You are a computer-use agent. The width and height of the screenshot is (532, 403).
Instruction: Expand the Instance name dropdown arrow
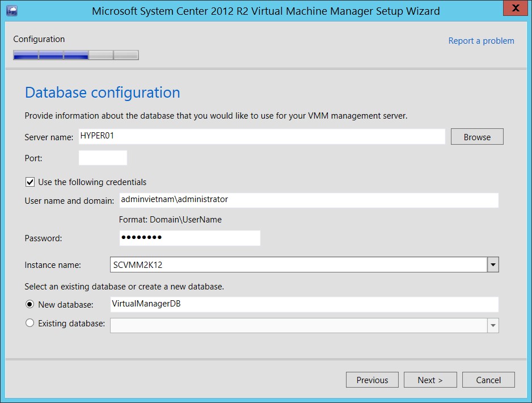pos(493,265)
